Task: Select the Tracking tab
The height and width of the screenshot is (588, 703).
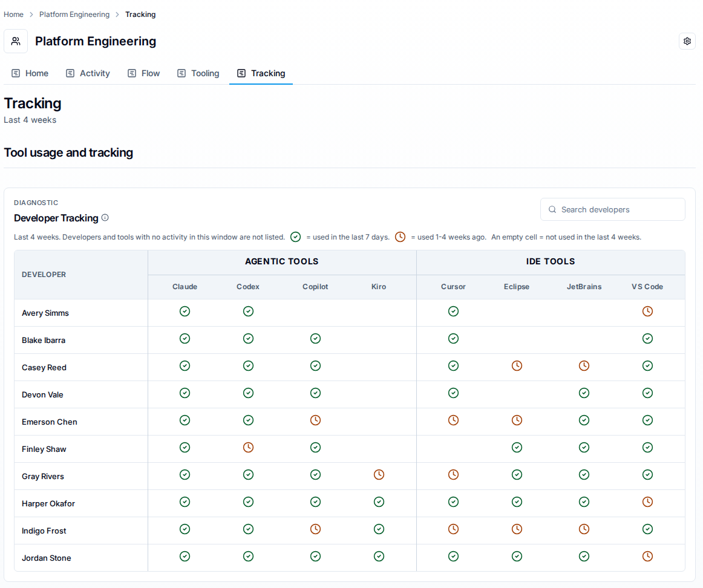Action: (x=261, y=74)
